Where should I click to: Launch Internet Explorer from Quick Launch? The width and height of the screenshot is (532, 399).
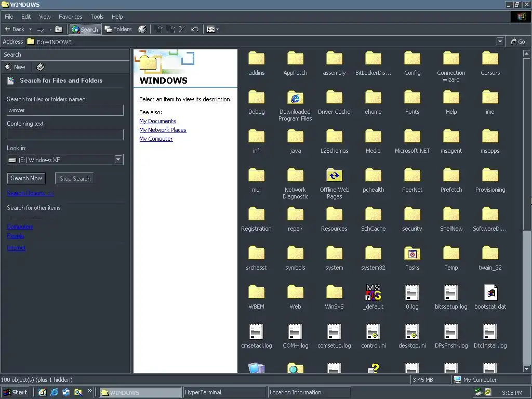[x=54, y=392]
